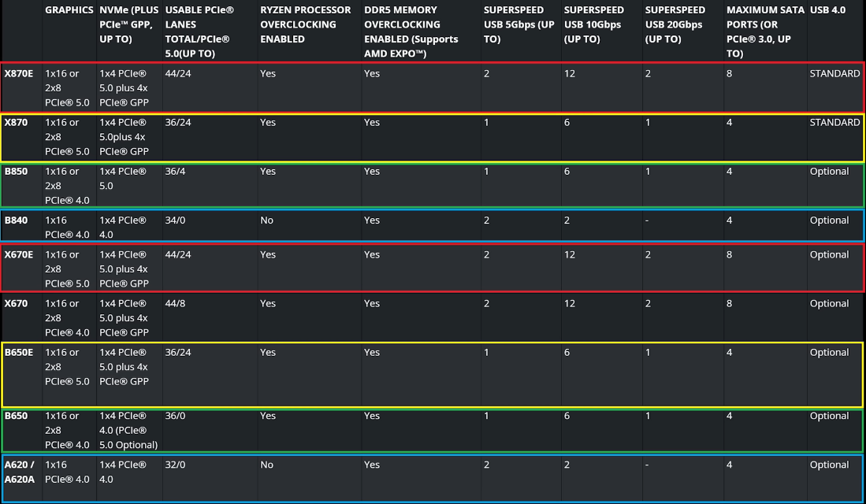866x504 pixels.
Task: Click the SUPERSPEED USB 20Gbps header
Action: [x=675, y=24]
